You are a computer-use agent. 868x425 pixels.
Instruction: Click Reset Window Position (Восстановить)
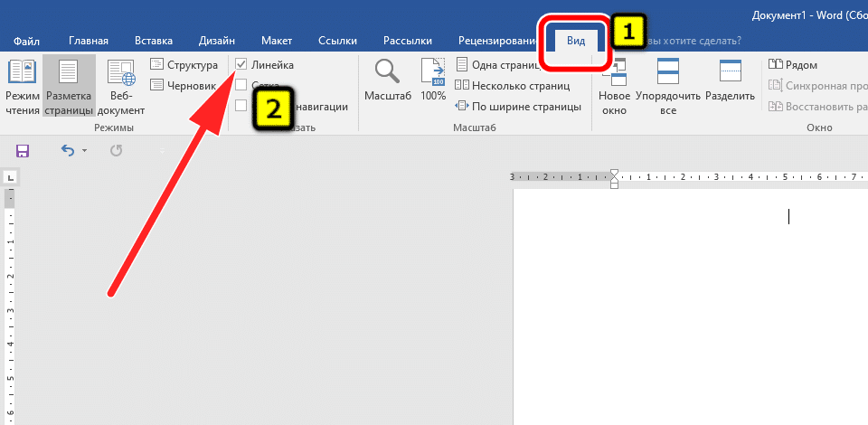817,107
